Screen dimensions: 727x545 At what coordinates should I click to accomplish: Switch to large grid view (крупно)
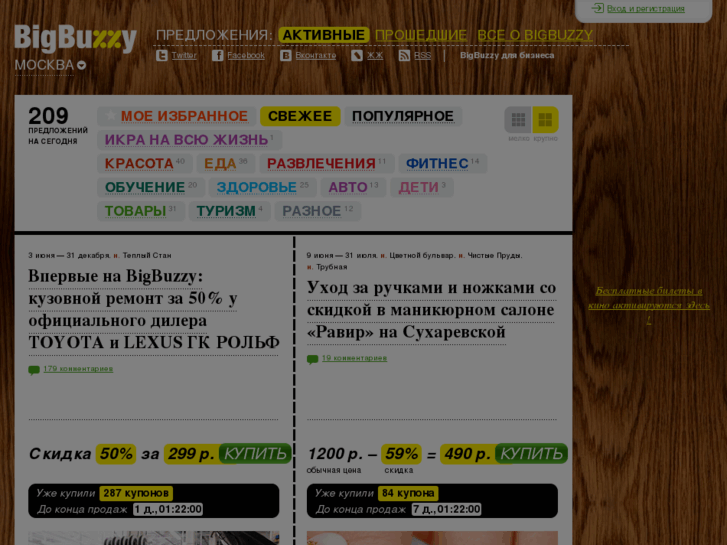[545, 120]
